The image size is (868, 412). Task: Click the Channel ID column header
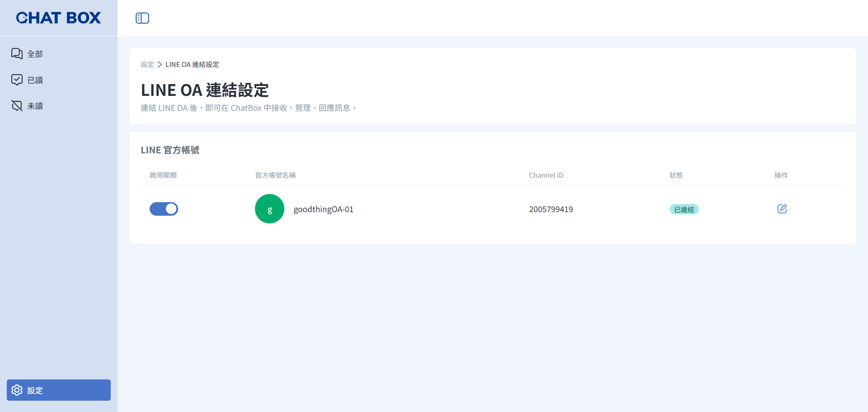[546, 175]
